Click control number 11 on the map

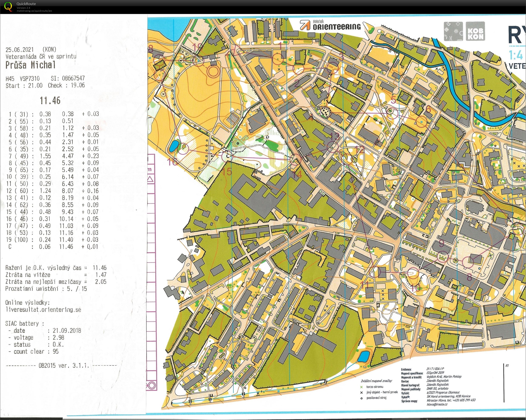[365, 285]
